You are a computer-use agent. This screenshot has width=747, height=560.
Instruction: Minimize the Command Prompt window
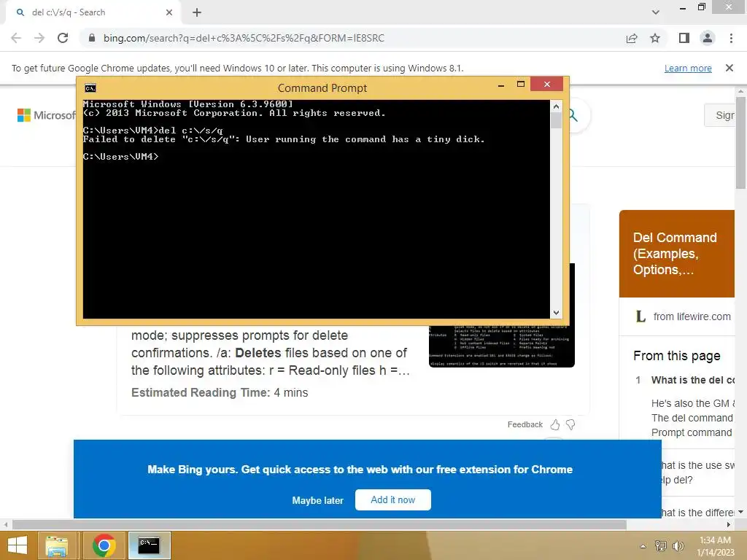[501, 85]
